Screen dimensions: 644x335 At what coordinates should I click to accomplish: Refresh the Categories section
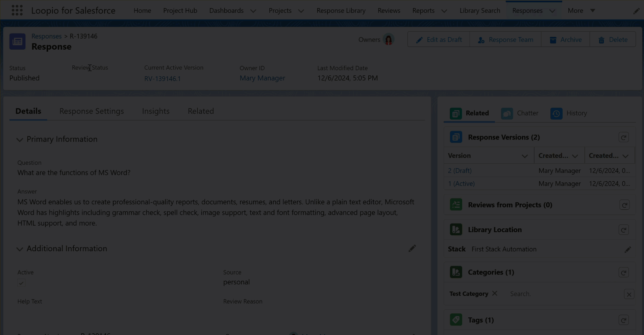pos(624,273)
